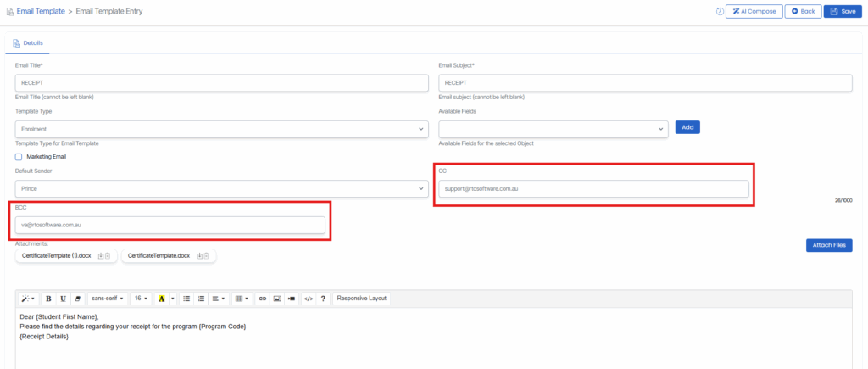868x369 pixels.
Task: Toggle bold formatting in the editor
Action: pyautogui.click(x=48, y=299)
